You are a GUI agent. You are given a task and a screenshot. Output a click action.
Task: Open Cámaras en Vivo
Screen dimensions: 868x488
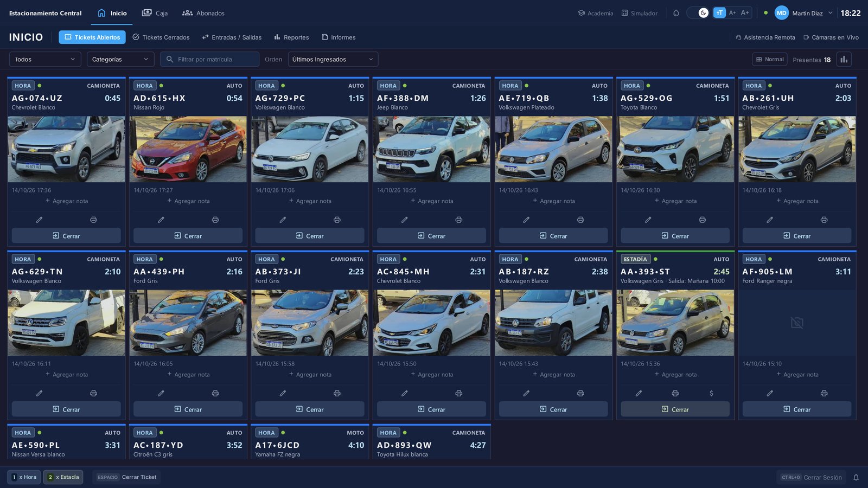point(831,37)
